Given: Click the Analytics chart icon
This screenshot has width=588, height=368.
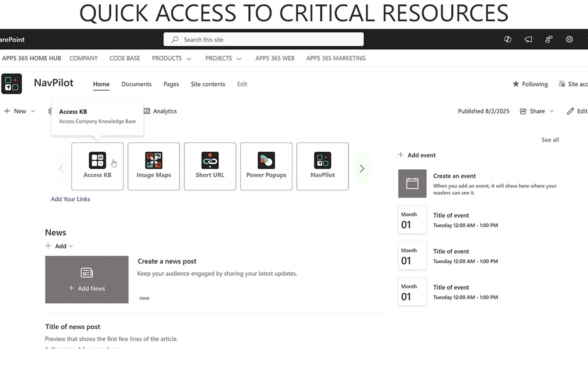Looking at the screenshot, I should click(x=147, y=111).
